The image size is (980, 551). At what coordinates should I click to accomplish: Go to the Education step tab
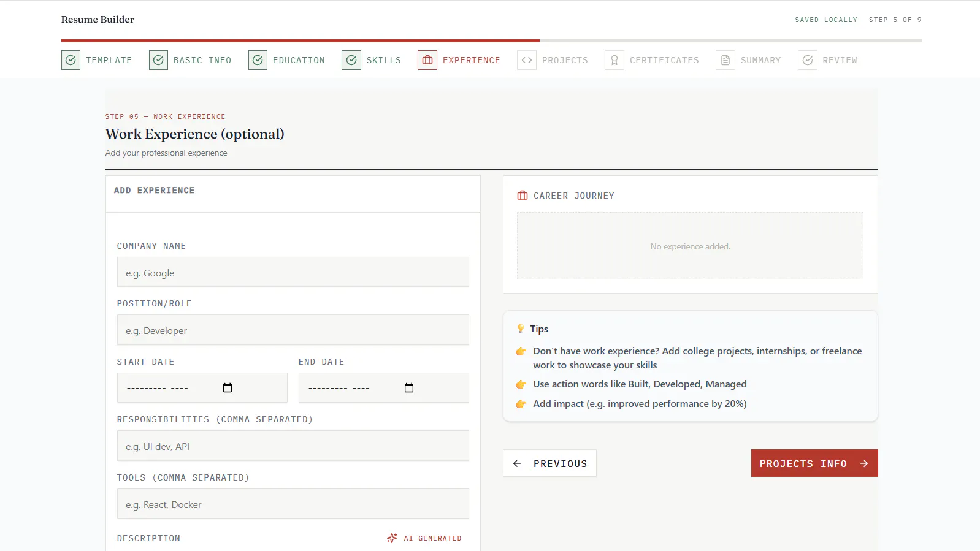click(x=286, y=60)
